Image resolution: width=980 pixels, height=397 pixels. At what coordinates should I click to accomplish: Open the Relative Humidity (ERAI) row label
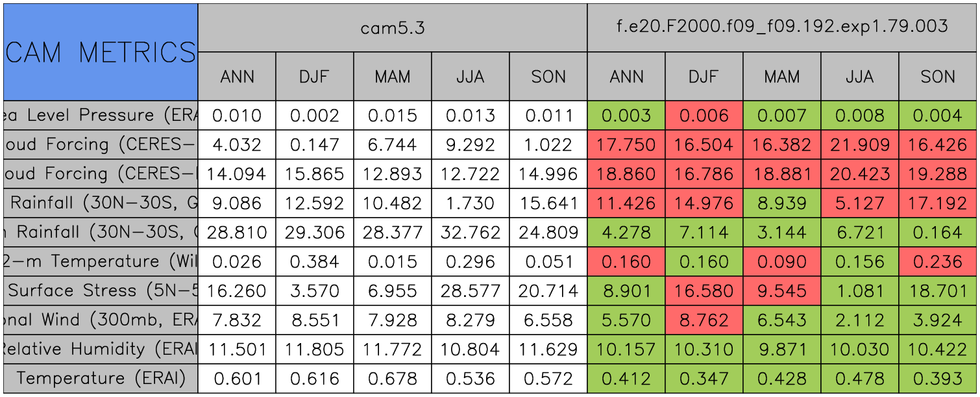point(101,350)
